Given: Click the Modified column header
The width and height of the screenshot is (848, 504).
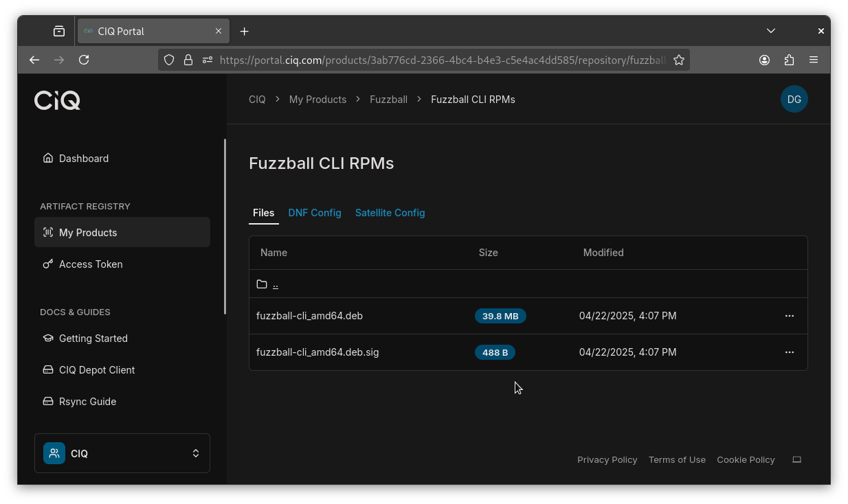Looking at the screenshot, I should [603, 253].
